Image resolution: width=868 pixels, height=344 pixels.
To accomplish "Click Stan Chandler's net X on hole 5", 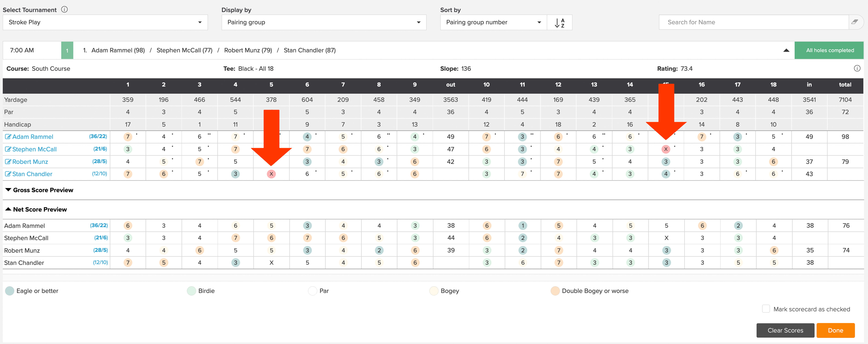I will click(271, 263).
